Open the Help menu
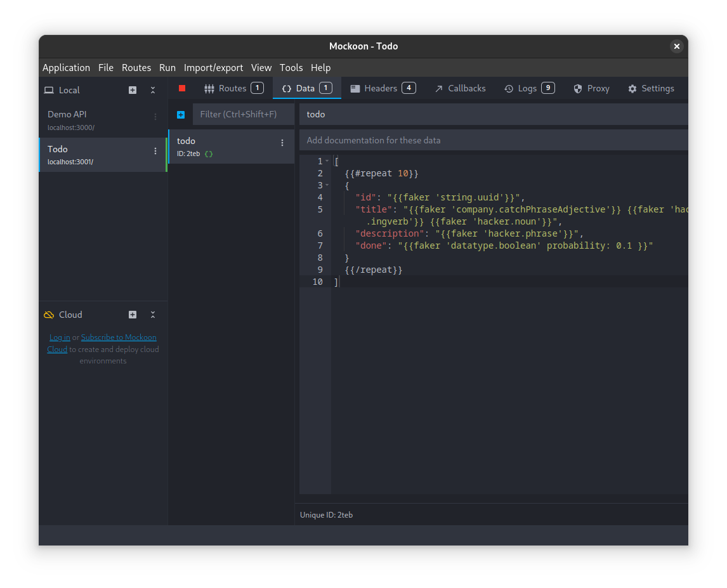 tap(321, 68)
